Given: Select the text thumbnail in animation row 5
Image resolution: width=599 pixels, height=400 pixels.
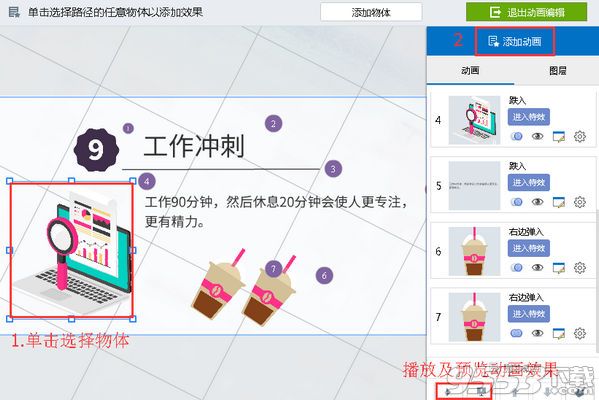Looking at the screenshot, I should (474, 186).
